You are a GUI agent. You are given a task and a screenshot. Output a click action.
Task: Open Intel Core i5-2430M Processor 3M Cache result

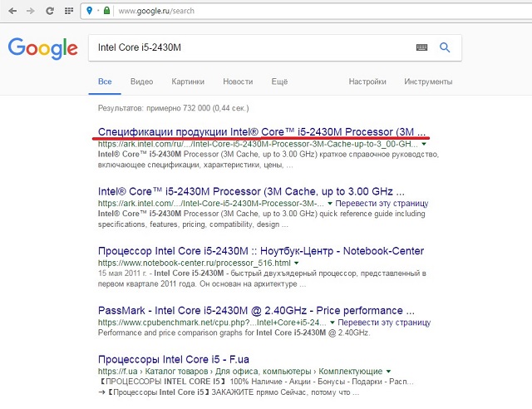click(x=251, y=191)
